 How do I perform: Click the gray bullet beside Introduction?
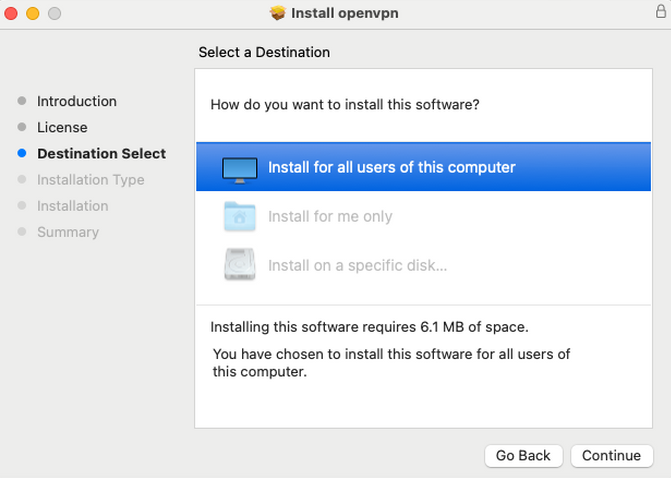point(22,101)
